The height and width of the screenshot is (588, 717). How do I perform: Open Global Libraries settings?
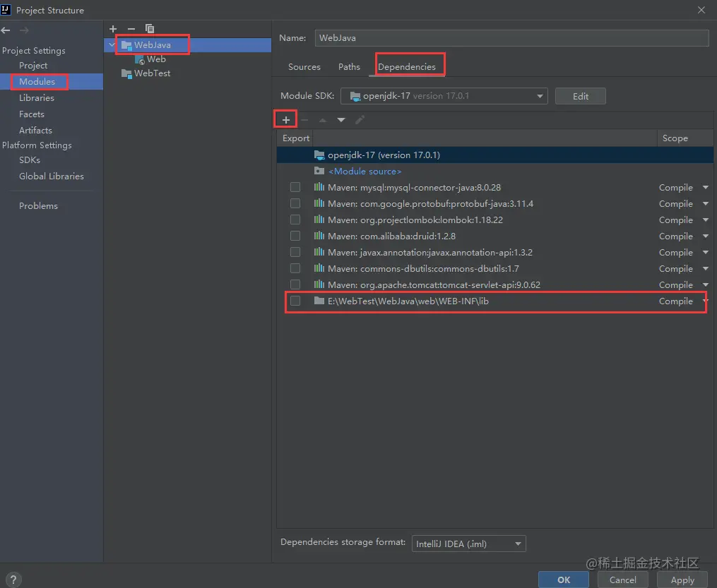(x=51, y=176)
